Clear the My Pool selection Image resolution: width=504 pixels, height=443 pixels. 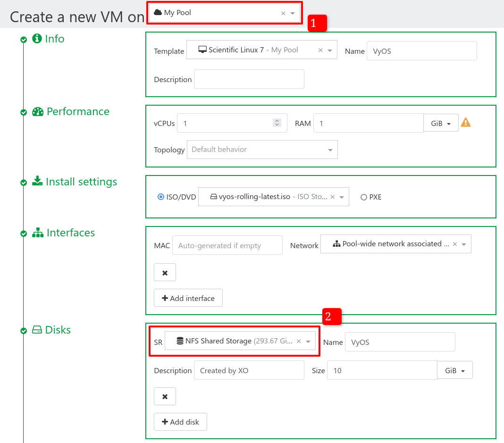283,13
